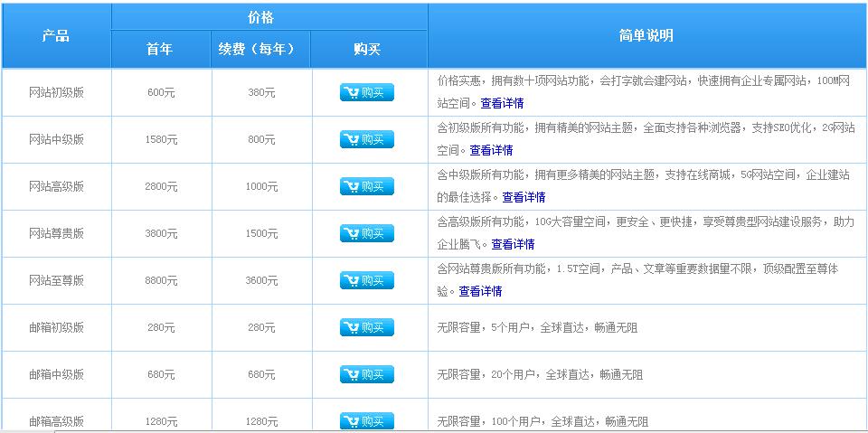This screenshot has height=433, width=868.
Task: Click the 简单说明 column header
Action: tap(646, 36)
